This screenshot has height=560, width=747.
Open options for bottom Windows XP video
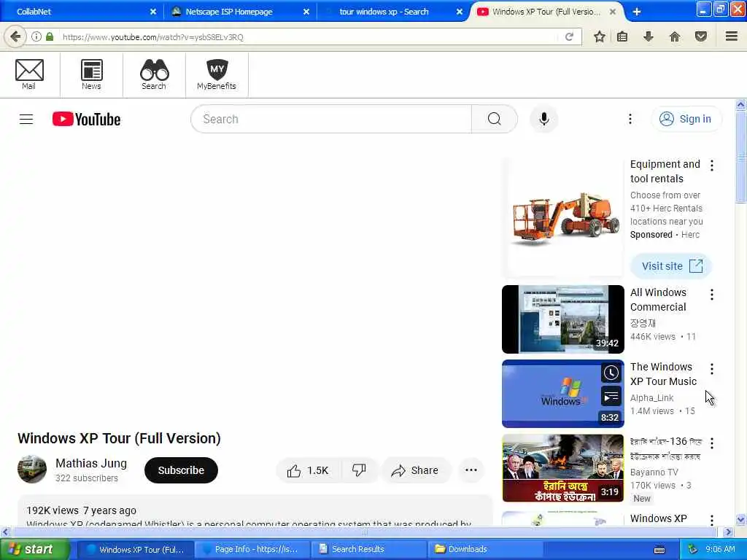[x=712, y=519]
